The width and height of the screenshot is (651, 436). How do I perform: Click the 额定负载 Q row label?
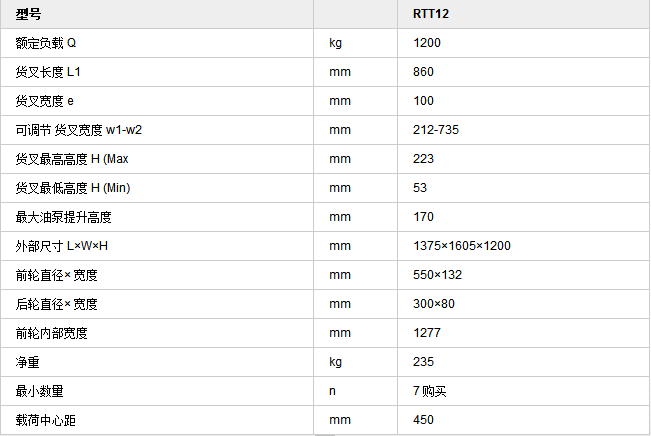click(x=46, y=43)
